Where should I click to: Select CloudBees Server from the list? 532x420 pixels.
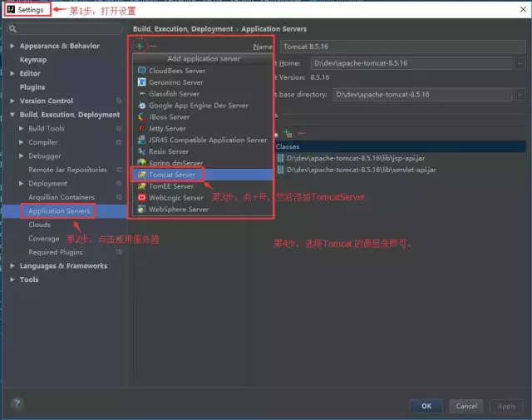click(203, 71)
